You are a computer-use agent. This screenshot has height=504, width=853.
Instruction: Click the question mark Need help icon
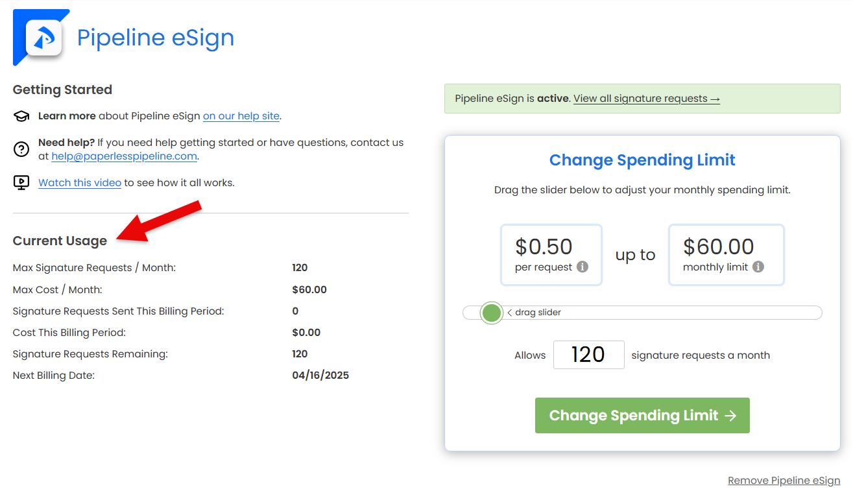(21, 149)
